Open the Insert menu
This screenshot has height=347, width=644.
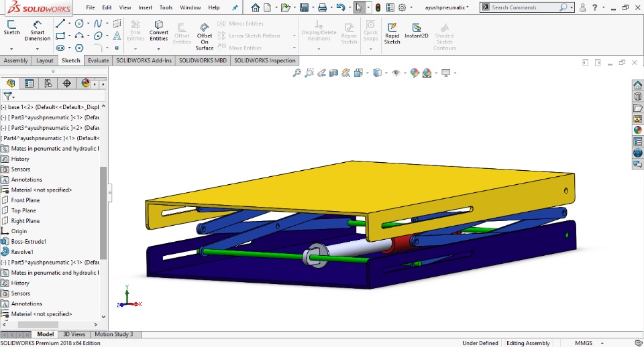(x=145, y=7)
